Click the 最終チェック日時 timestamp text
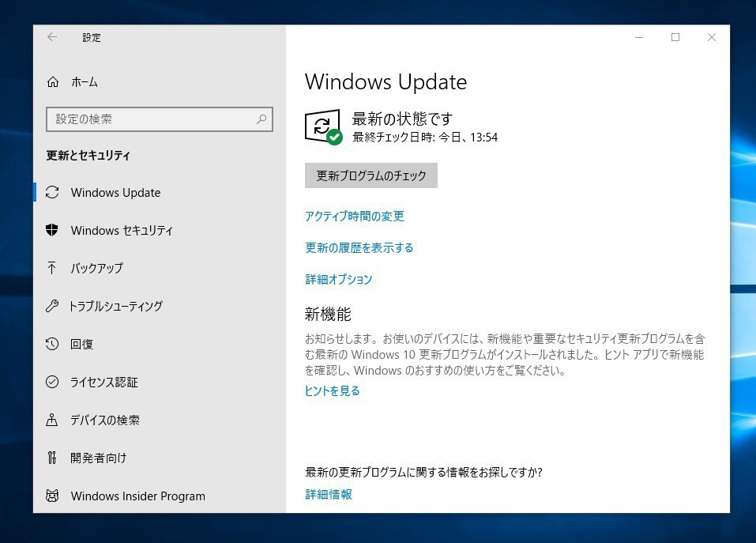 [x=425, y=138]
